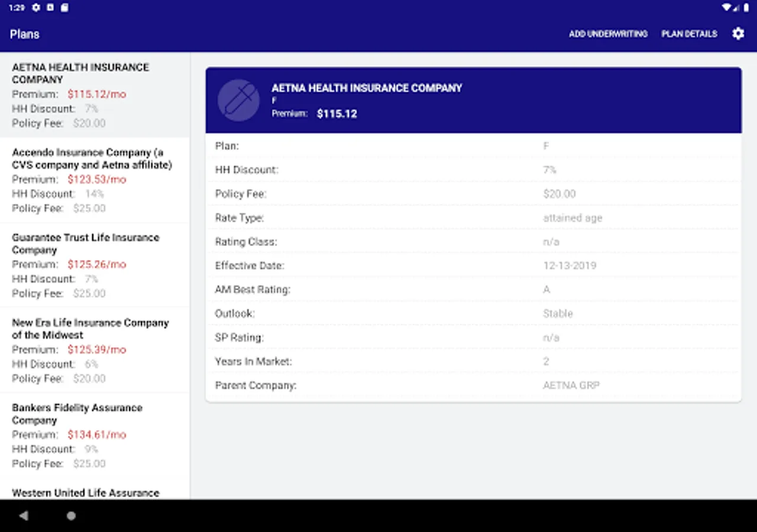Click the 14% HH Discount value

click(x=94, y=194)
